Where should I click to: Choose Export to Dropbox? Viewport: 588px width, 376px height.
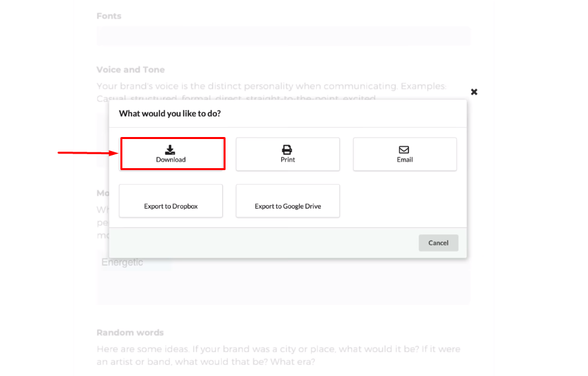(171, 201)
